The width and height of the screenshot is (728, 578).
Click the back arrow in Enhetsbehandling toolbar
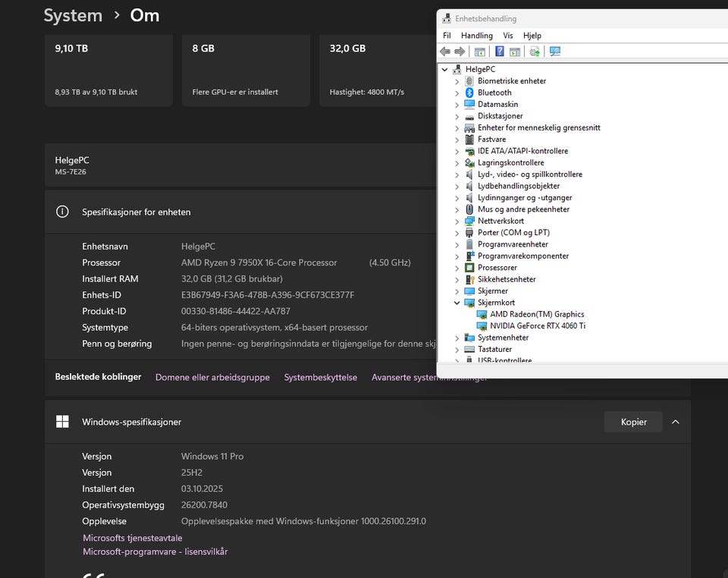click(445, 52)
